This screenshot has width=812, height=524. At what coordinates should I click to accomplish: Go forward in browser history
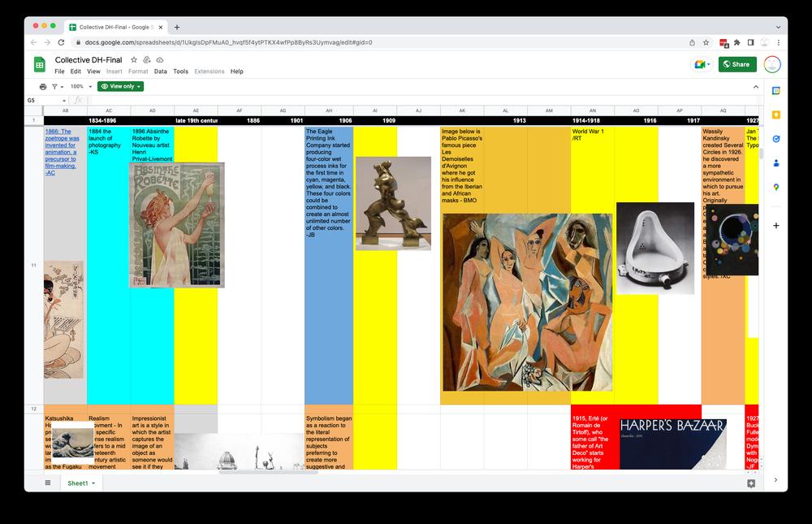(47, 42)
